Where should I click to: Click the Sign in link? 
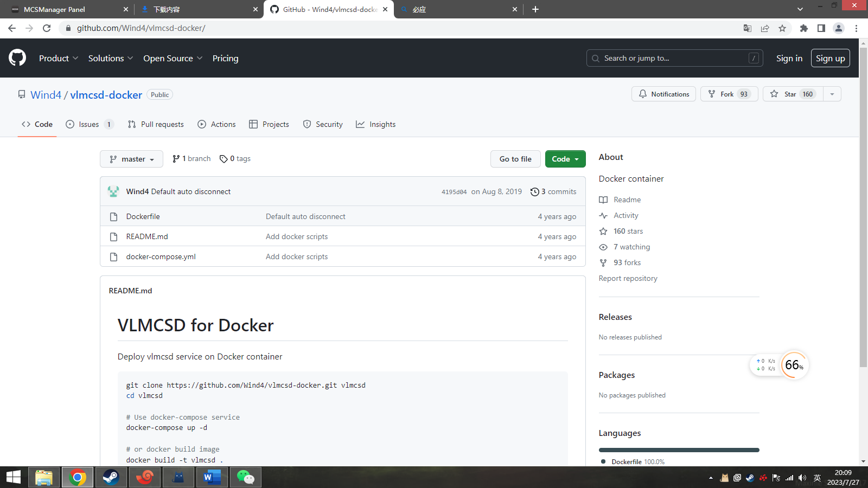pos(789,58)
